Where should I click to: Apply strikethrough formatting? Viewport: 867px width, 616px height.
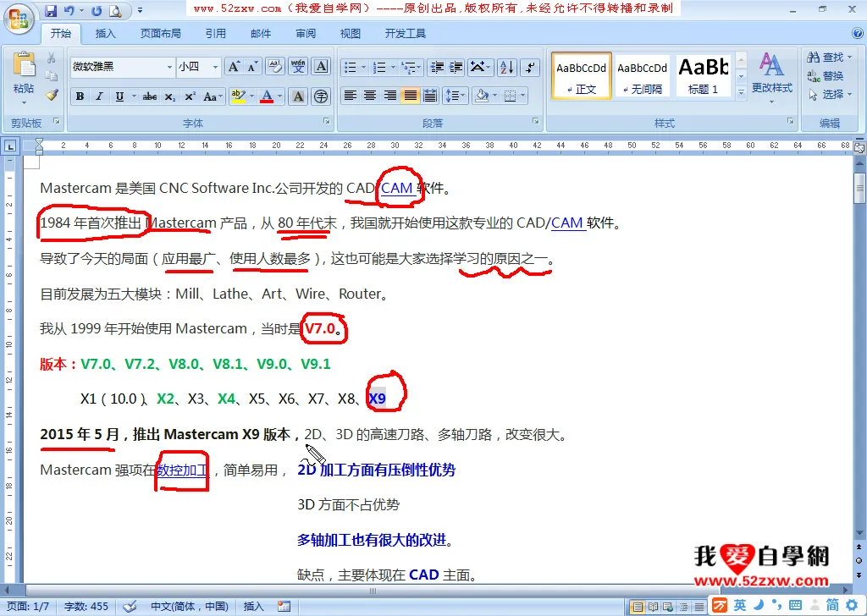(149, 96)
